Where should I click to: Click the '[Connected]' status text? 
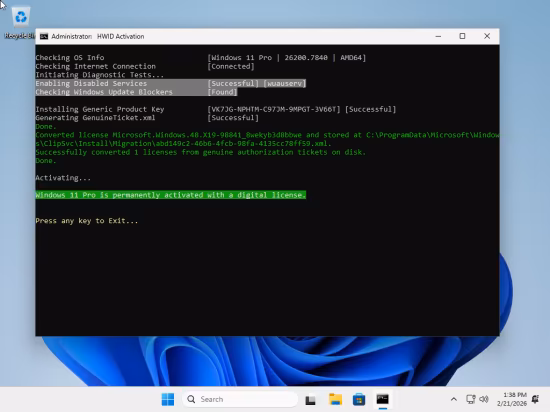point(231,66)
